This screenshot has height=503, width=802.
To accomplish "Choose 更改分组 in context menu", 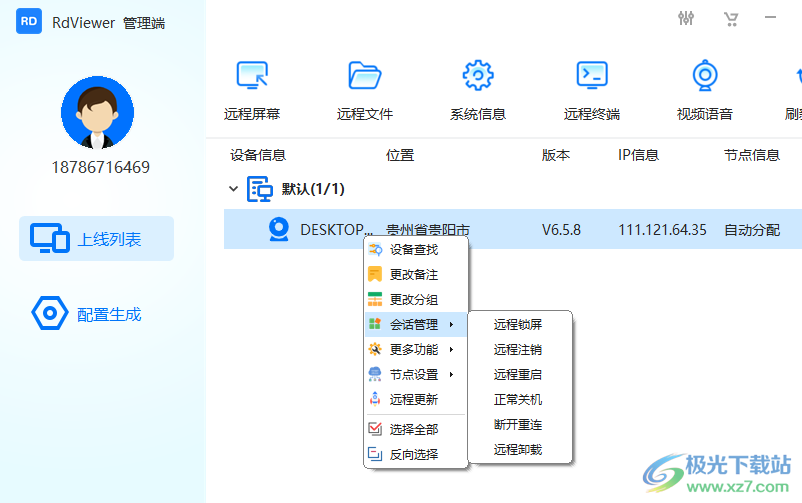I will point(416,299).
